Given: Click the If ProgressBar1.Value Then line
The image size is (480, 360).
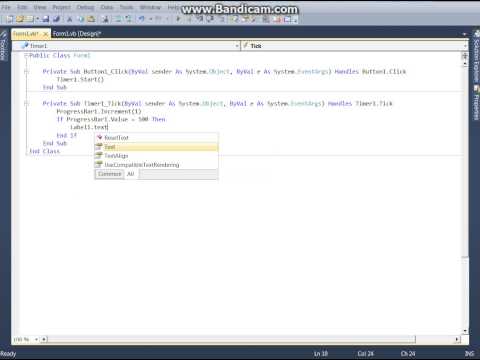Looking at the screenshot, I should click(x=111, y=119).
